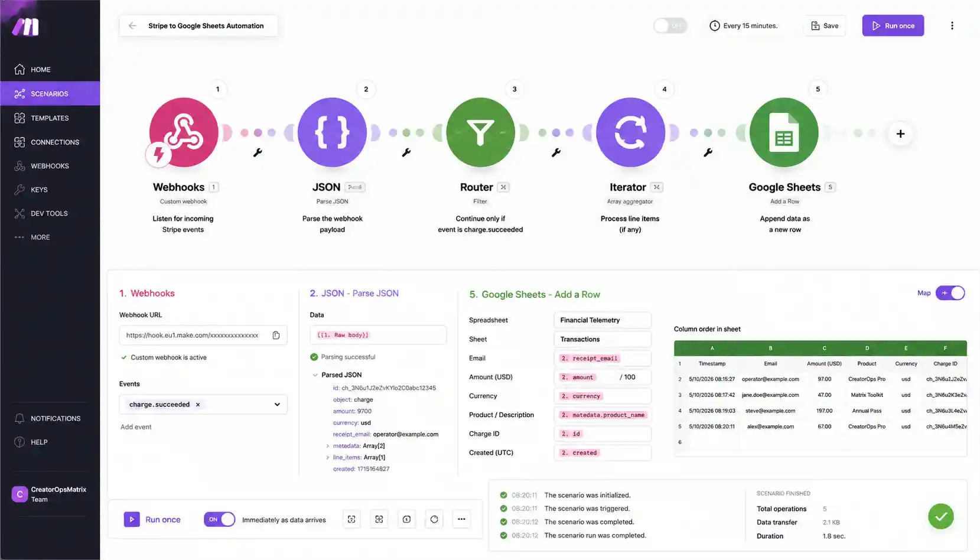980x560 pixels.
Task: Click Product metadata.product_name mapping field
Action: (603, 415)
